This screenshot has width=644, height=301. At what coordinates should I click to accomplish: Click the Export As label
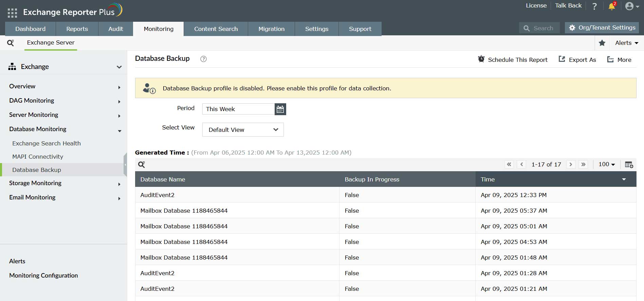(583, 60)
